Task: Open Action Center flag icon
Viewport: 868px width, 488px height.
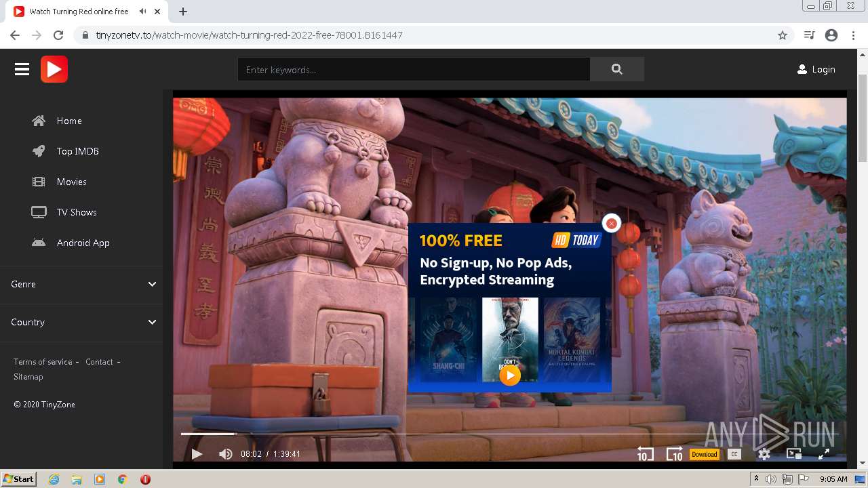Action: click(x=804, y=479)
